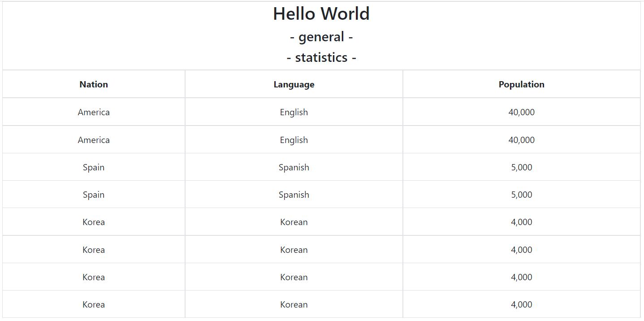Click "4,000" in the first Korea row
This screenshot has width=644, height=321.
click(x=522, y=222)
